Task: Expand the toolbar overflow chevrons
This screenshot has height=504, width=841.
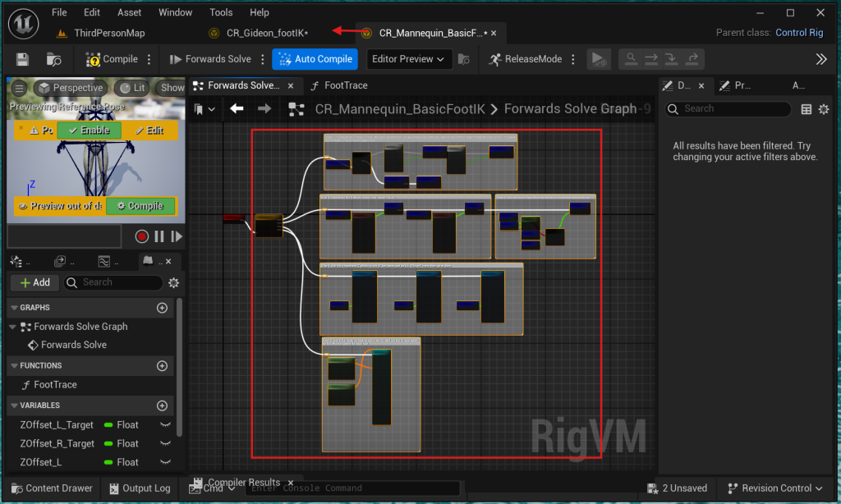Action: click(821, 59)
